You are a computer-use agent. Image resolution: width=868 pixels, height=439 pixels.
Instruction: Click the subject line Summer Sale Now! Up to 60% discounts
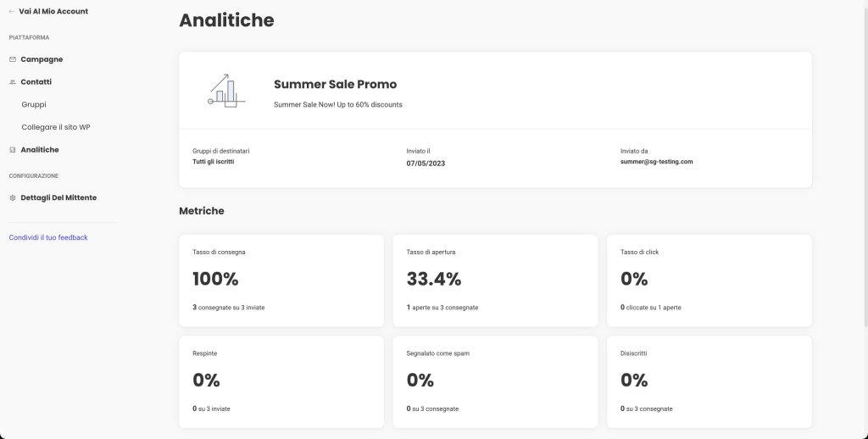tap(337, 104)
